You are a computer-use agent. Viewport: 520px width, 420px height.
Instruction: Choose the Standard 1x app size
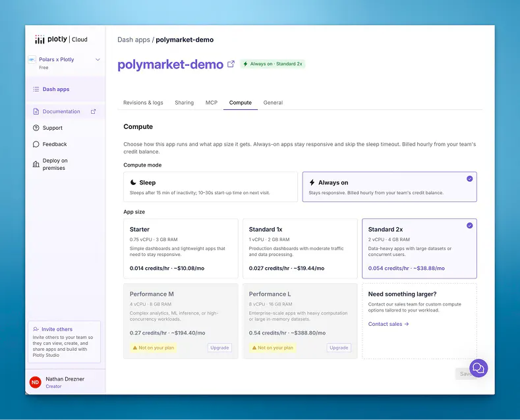pyautogui.click(x=300, y=248)
